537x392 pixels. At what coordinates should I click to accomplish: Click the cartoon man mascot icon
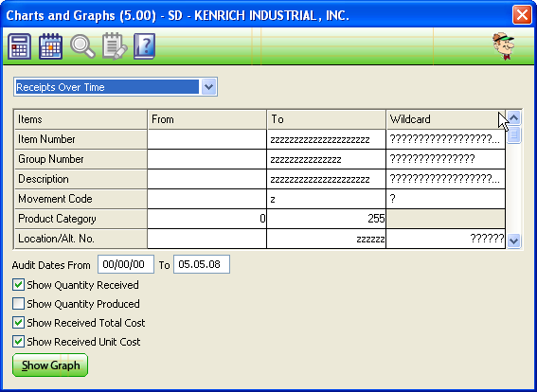[x=503, y=46]
